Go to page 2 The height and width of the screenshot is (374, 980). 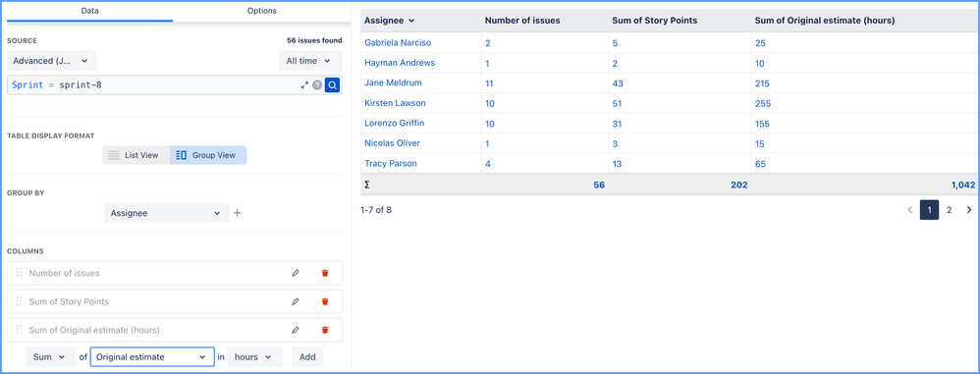[949, 210]
